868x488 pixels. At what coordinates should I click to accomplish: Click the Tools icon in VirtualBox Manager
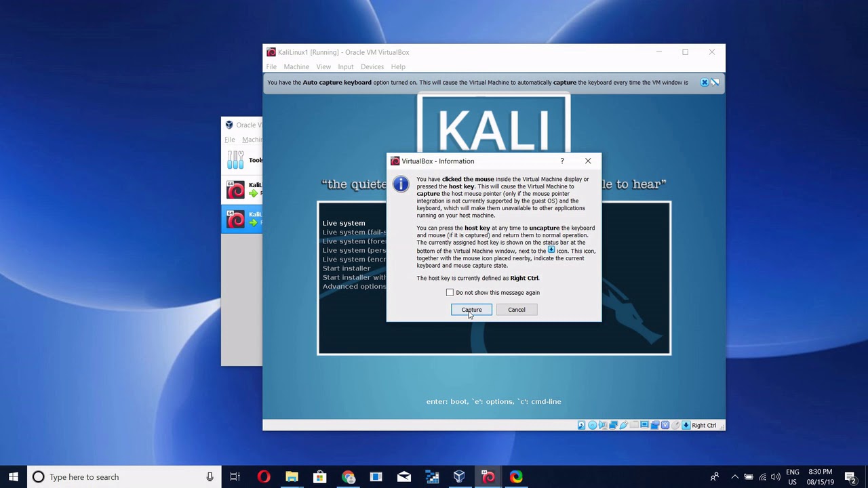(x=235, y=160)
